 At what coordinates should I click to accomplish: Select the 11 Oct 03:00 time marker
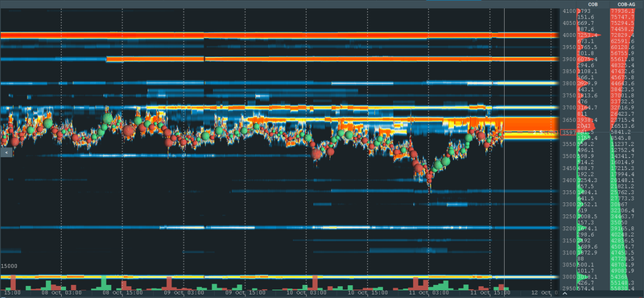(x=429, y=293)
